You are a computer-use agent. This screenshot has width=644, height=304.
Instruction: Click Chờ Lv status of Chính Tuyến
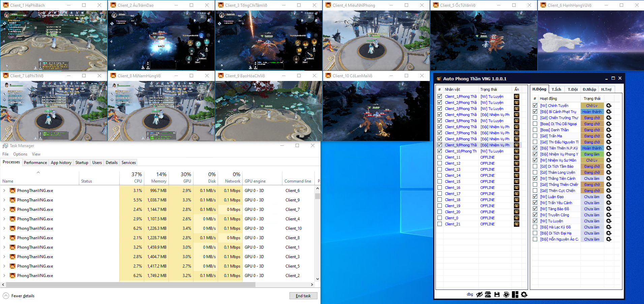click(x=592, y=106)
